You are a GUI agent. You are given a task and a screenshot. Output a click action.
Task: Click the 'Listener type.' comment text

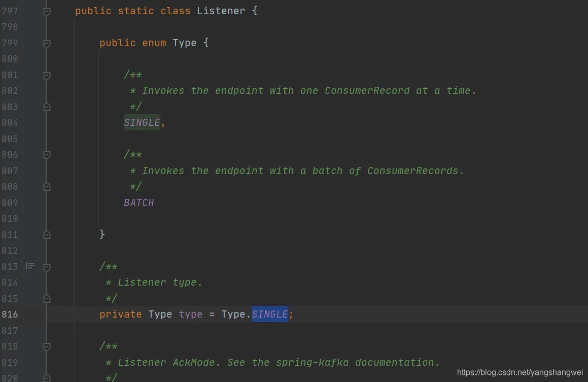pyautogui.click(x=160, y=282)
